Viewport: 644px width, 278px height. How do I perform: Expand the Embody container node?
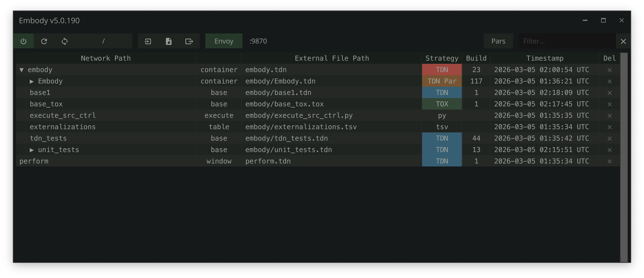click(x=32, y=81)
